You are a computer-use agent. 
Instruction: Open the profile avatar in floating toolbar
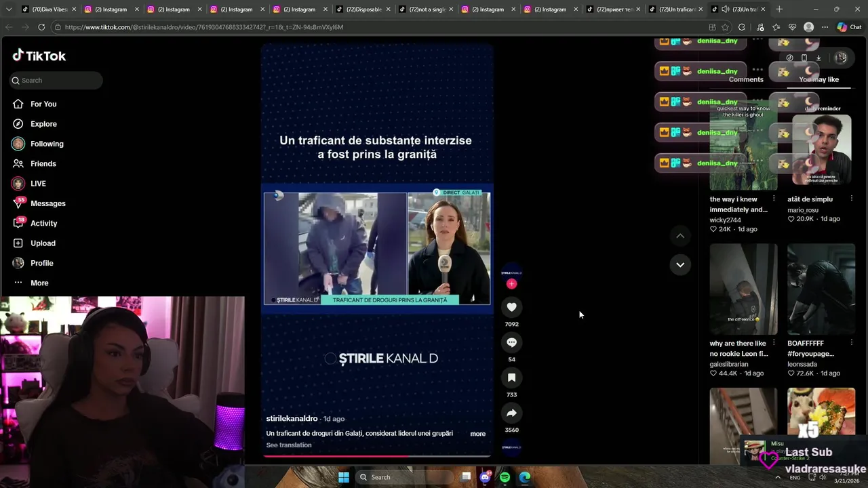click(841, 58)
